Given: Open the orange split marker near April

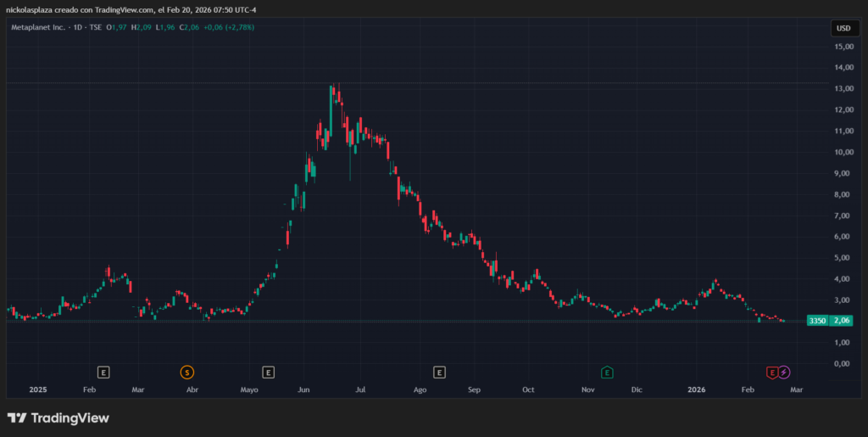Looking at the screenshot, I should point(186,372).
